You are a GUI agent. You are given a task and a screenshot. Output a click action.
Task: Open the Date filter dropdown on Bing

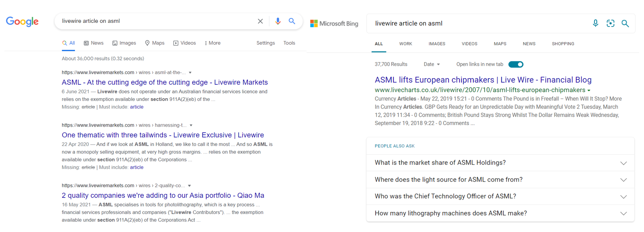tap(431, 65)
